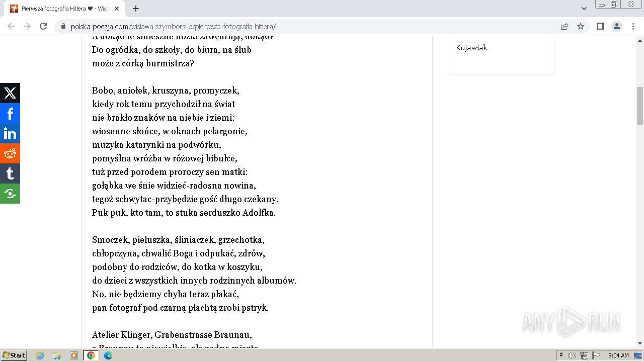This screenshot has width=644, height=362.
Task: Open the Chrome profile menu
Action: (617, 26)
